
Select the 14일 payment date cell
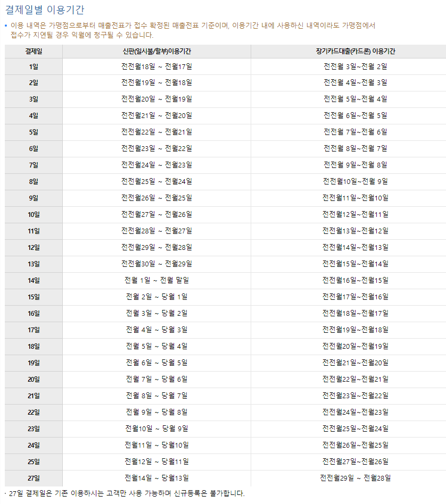coord(34,281)
